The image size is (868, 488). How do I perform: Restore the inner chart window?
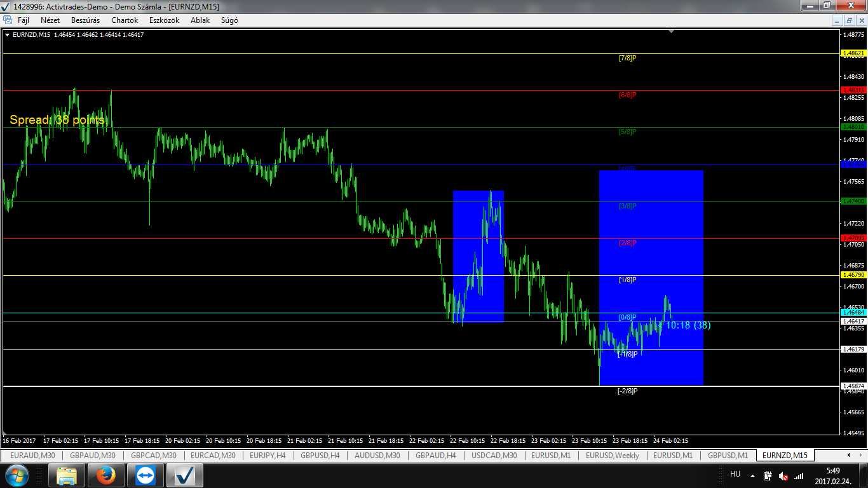pos(850,20)
